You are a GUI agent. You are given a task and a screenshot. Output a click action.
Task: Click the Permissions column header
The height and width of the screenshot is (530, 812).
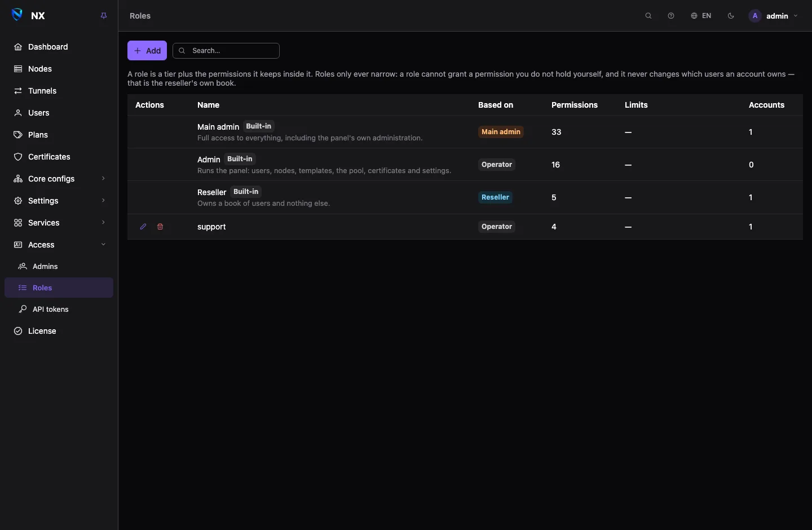(x=575, y=105)
